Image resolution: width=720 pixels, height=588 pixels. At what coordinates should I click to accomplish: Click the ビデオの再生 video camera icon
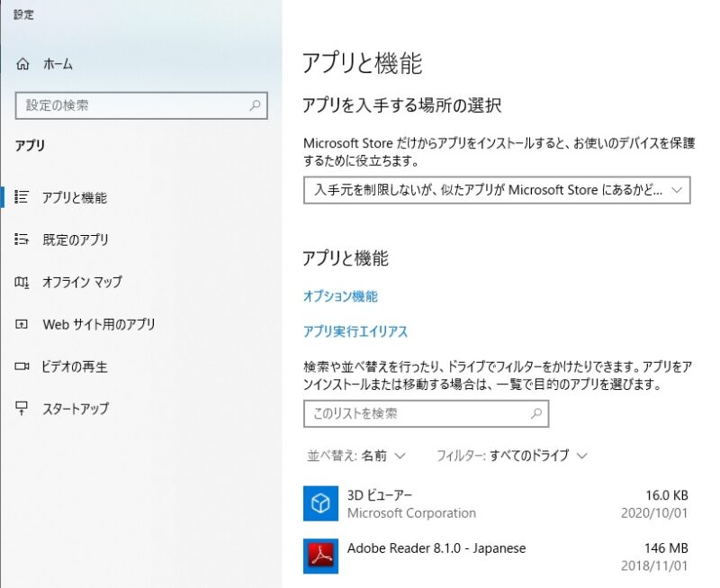pos(22,366)
